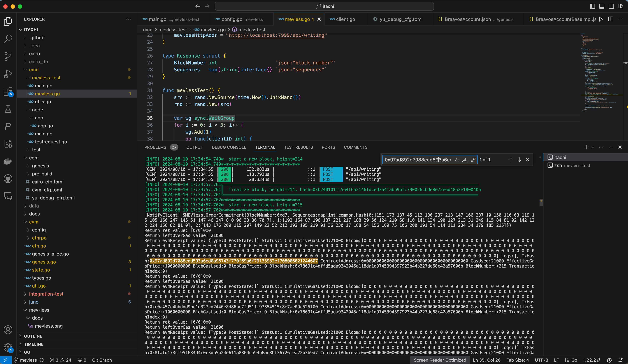The image size is (628, 364).
Task: Expand the OUTLINE section
Action: click(77, 336)
